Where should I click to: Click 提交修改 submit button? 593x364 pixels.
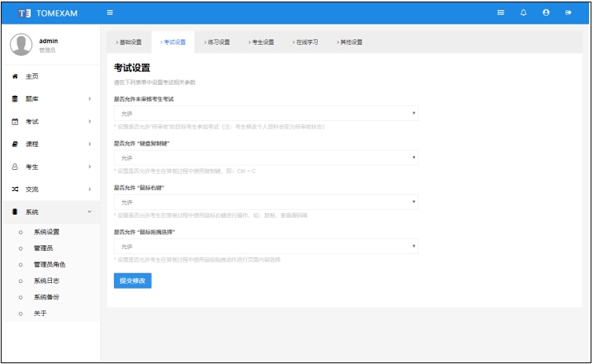click(133, 281)
